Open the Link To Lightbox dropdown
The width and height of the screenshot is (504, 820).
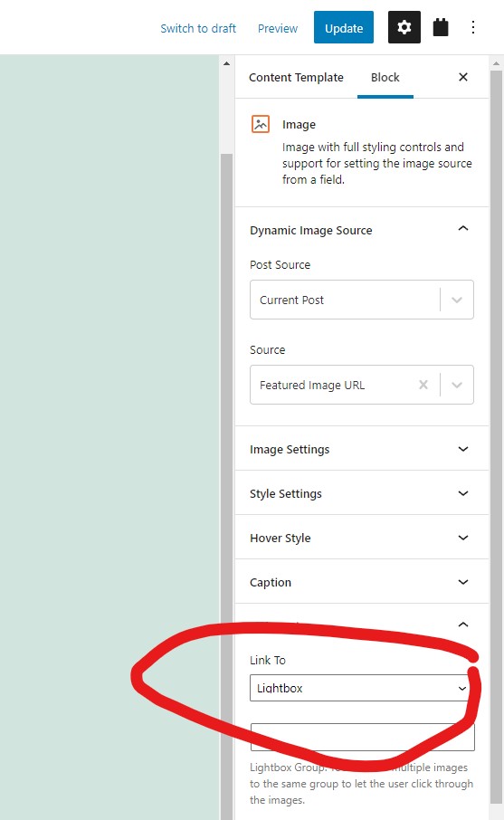click(x=360, y=688)
